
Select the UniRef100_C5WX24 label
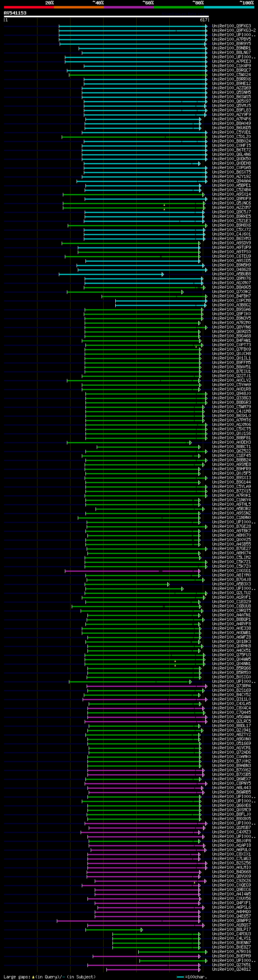(x=231, y=75)
